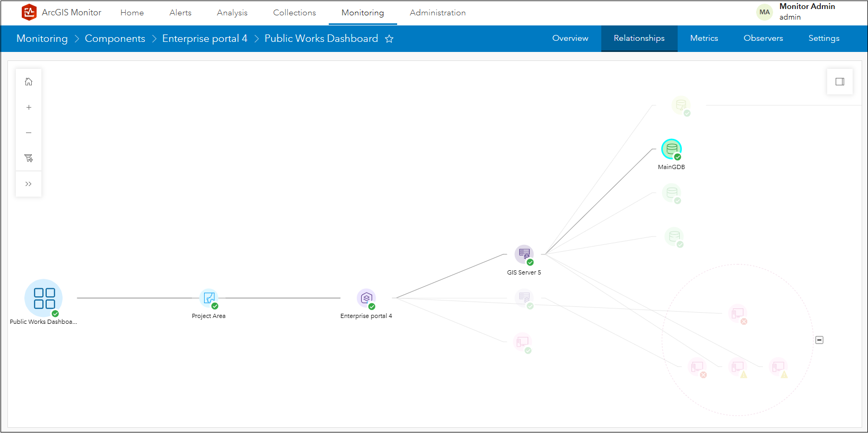Select the Public Works Dashboard node
Viewport: 868px width, 433px height.
pos(43,298)
